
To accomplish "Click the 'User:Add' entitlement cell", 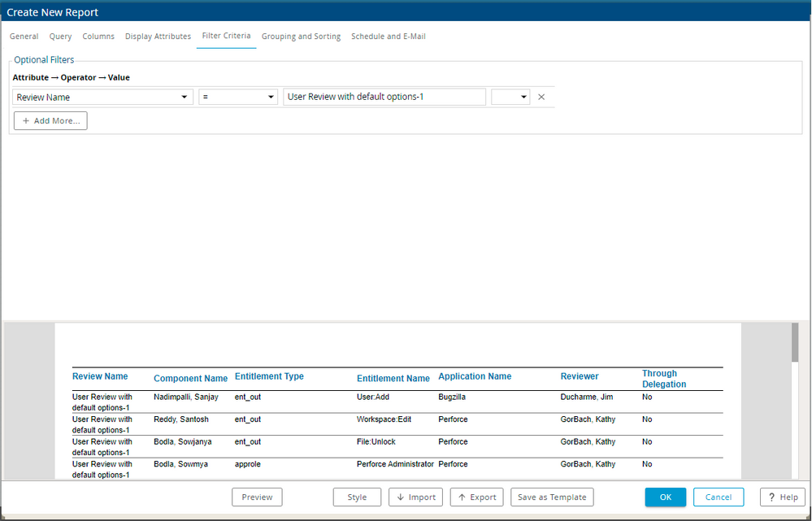I will pos(373,397).
